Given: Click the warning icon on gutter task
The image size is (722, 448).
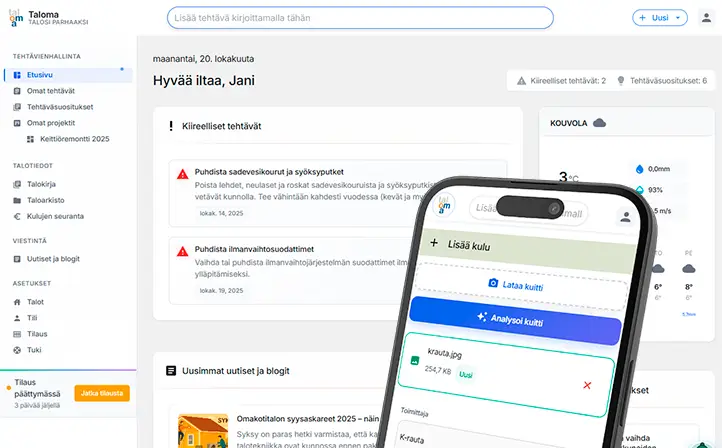Looking at the screenshot, I should 182,174.
